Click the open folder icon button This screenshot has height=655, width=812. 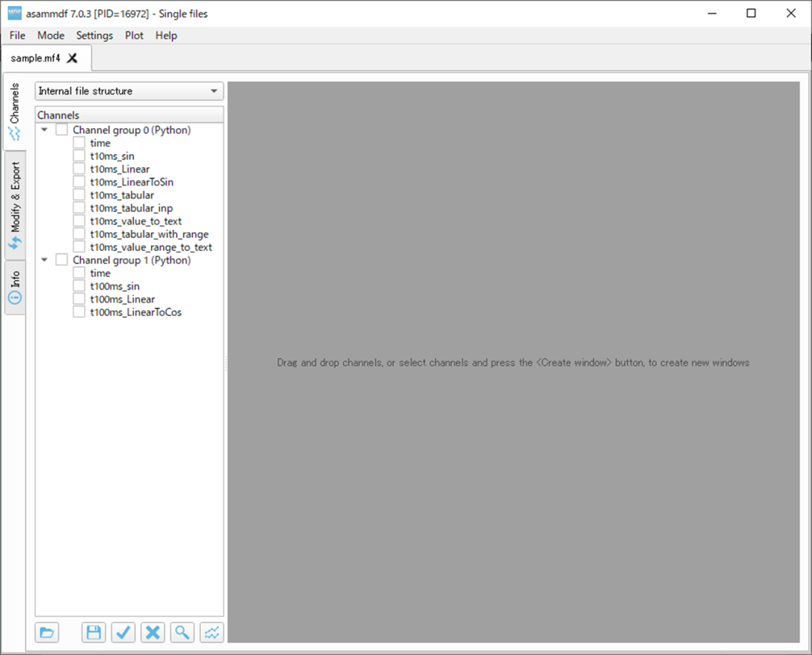tap(47, 633)
